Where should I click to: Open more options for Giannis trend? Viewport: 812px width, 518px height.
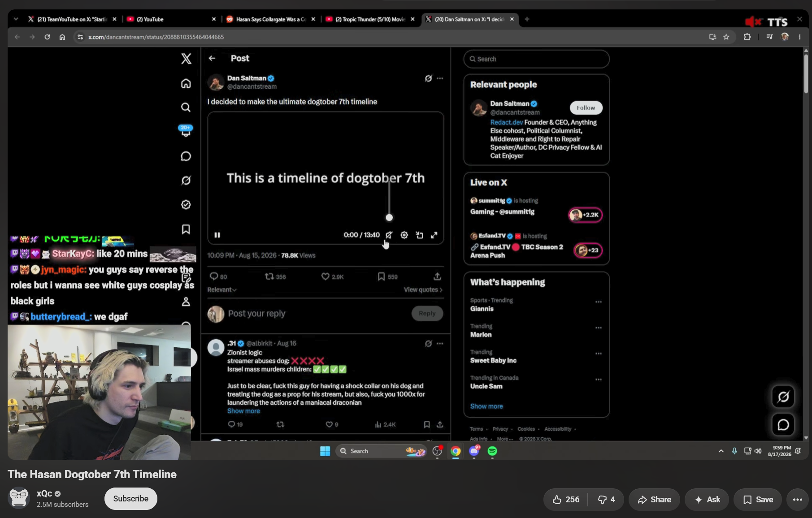(x=598, y=302)
